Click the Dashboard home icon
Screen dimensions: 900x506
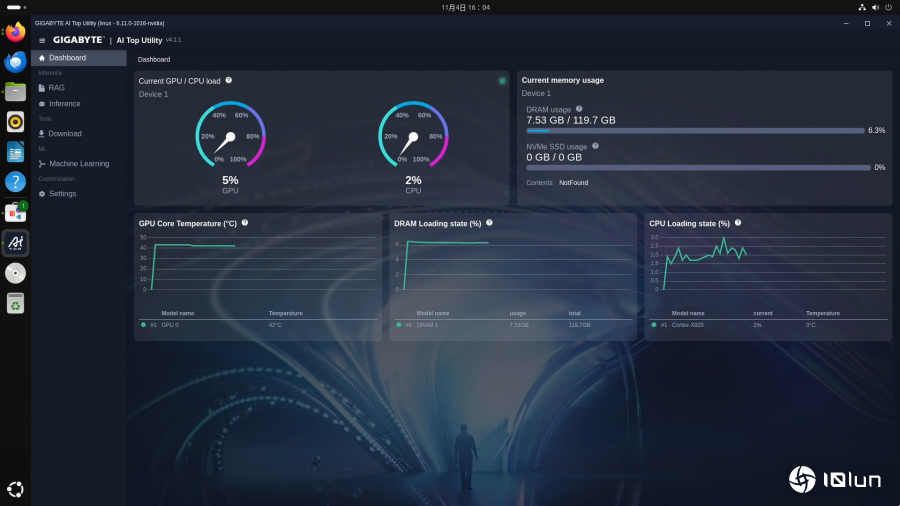point(42,58)
